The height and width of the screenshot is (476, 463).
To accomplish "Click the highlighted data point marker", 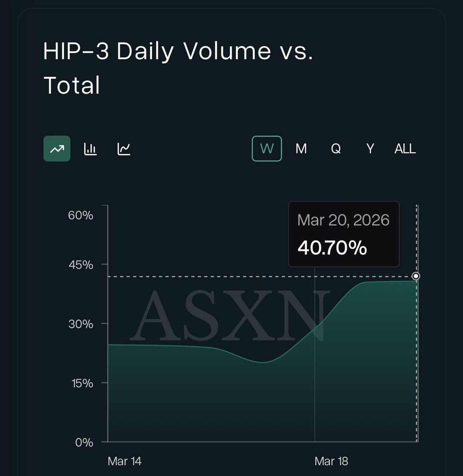I will (x=416, y=276).
